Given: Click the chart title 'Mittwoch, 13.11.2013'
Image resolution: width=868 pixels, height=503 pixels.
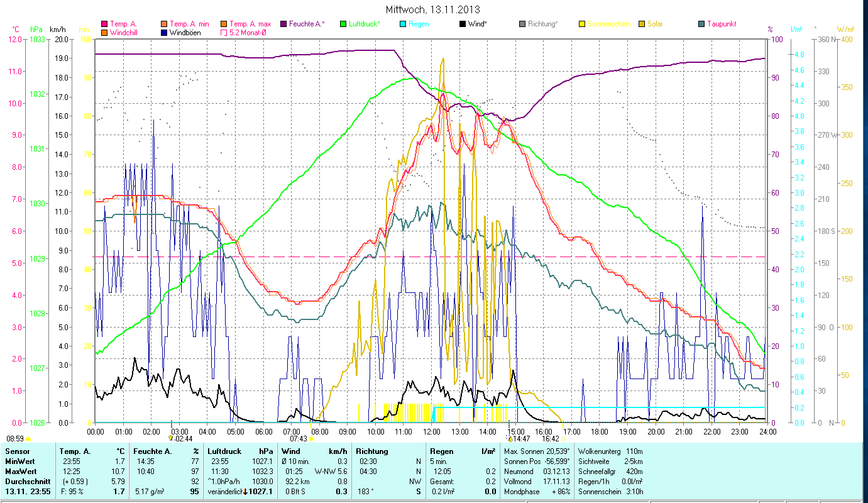Looking at the screenshot, I should (x=434, y=9).
